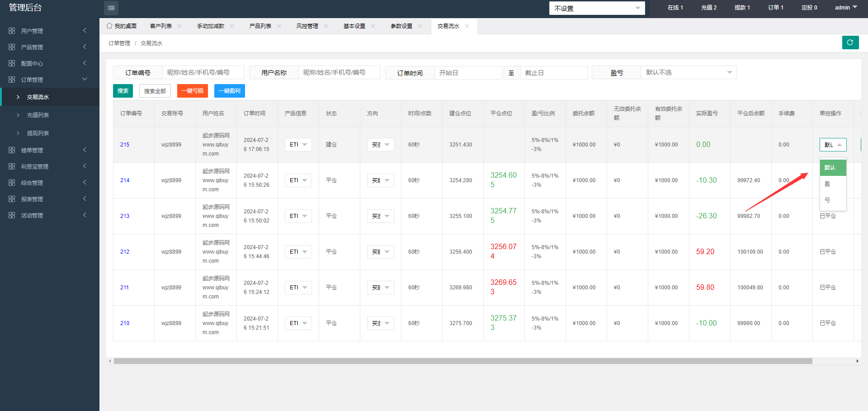
Task: Close the 交易流水 tab
Action: [x=467, y=26]
